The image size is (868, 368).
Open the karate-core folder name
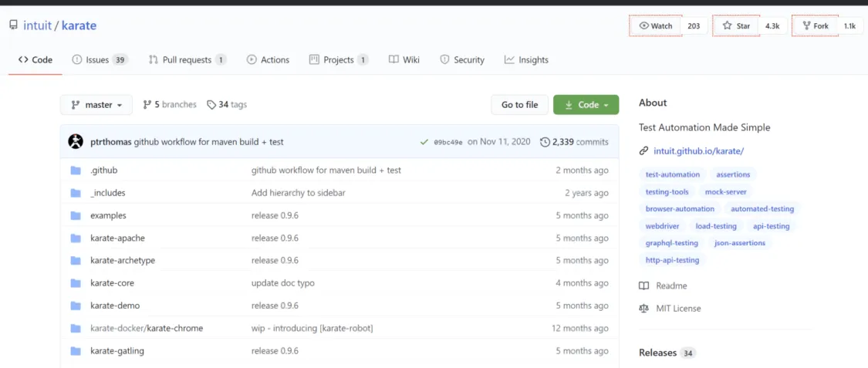click(112, 283)
